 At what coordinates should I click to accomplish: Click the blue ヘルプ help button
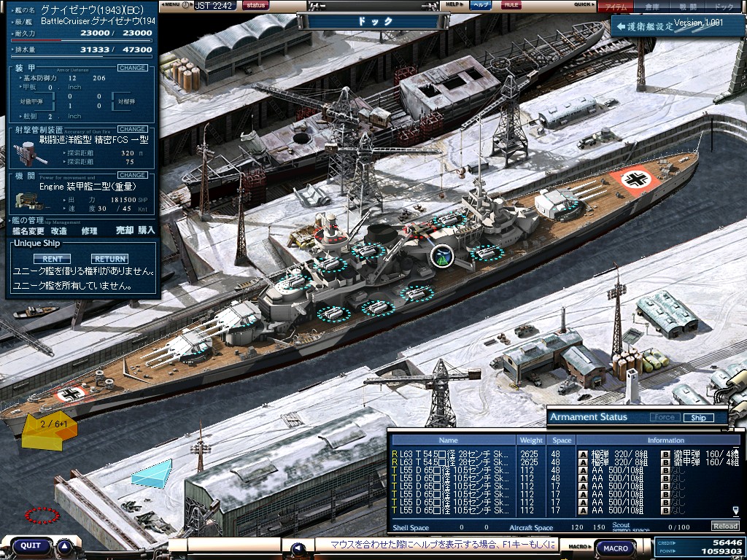(x=481, y=5)
